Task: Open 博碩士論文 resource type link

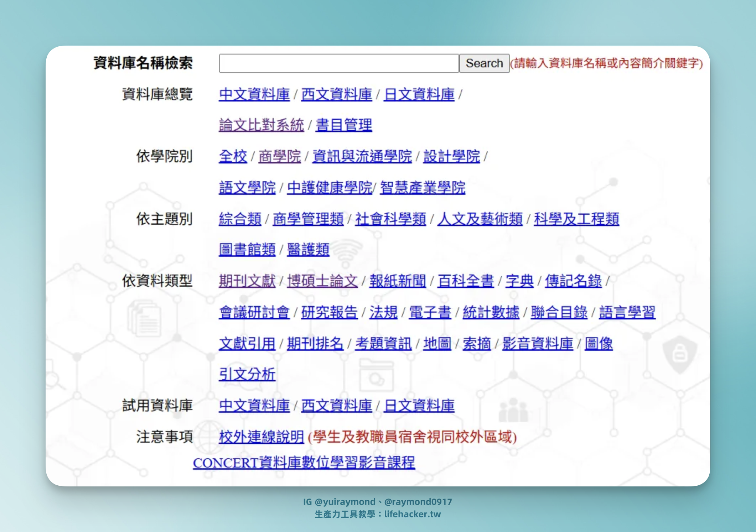Action: coord(322,281)
